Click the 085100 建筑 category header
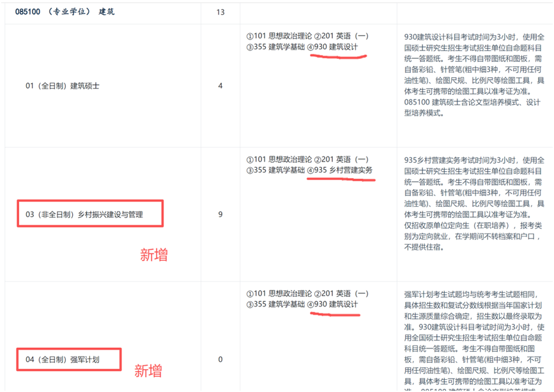This screenshot has height=392, width=554. pos(61,11)
